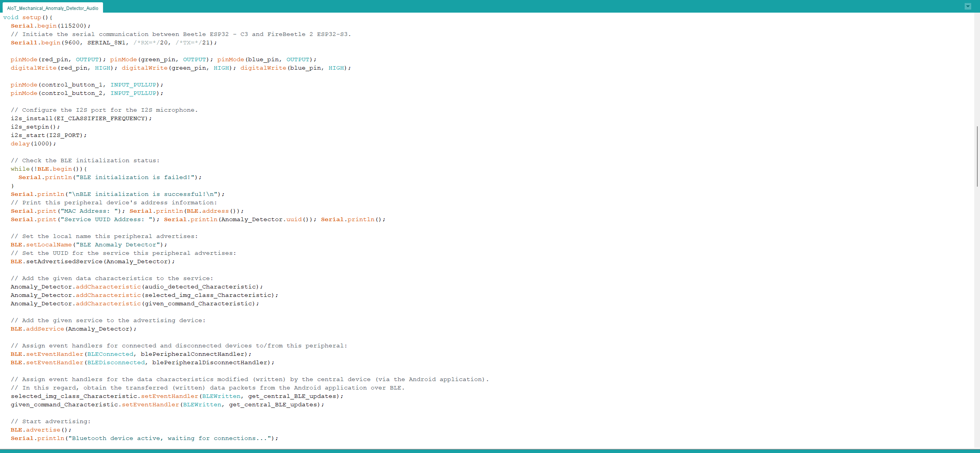
Task: Click 'i2s_start(I2S_PORT);' line
Action: 49,135
